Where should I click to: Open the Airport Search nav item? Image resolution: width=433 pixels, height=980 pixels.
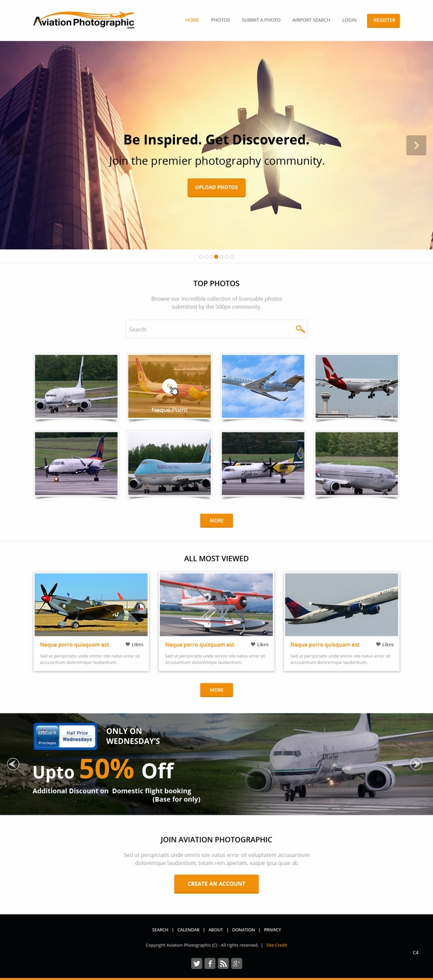pos(311,20)
